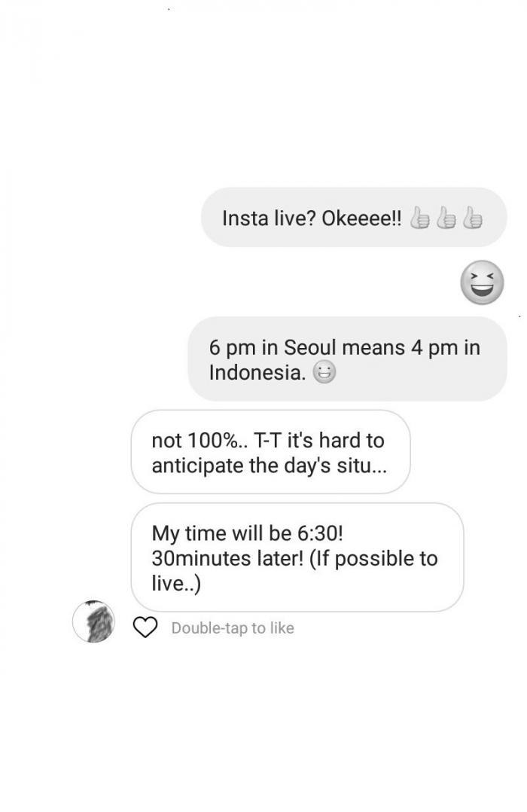Click the 'Double-tap to like' label
Screen dimensions: 527x812
(233, 627)
